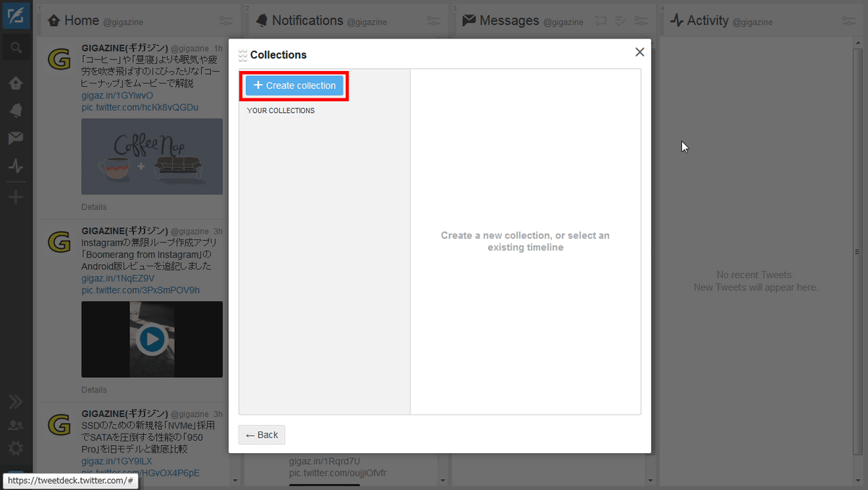The width and height of the screenshot is (868, 490).
Task: Click the YOUR COLLECTIONS label
Action: 281,111
